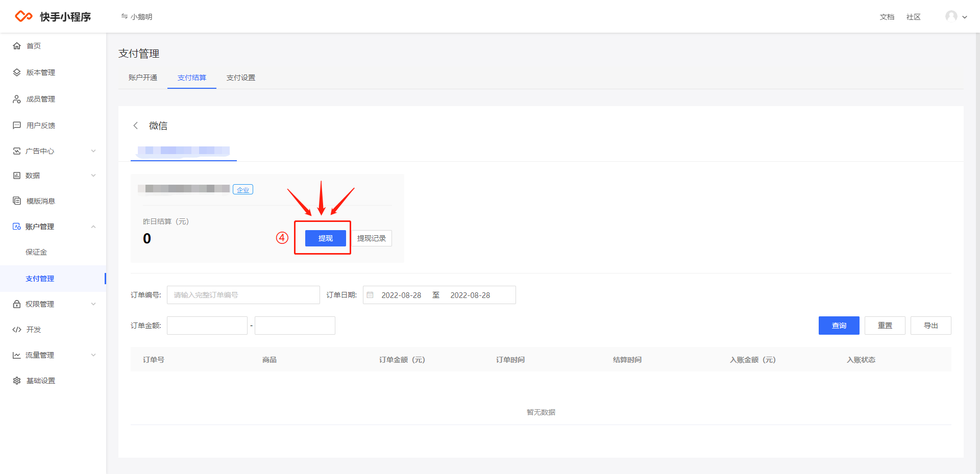Click the 小鹅明 app name
980x474 pixels.
141,17
